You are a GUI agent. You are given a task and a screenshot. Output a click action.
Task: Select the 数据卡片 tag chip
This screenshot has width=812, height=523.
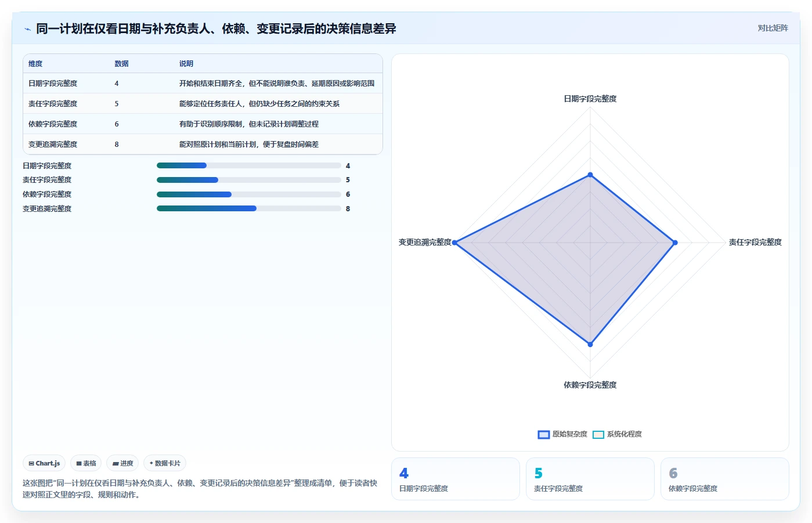pyautogui.click(x=165, y=463)
